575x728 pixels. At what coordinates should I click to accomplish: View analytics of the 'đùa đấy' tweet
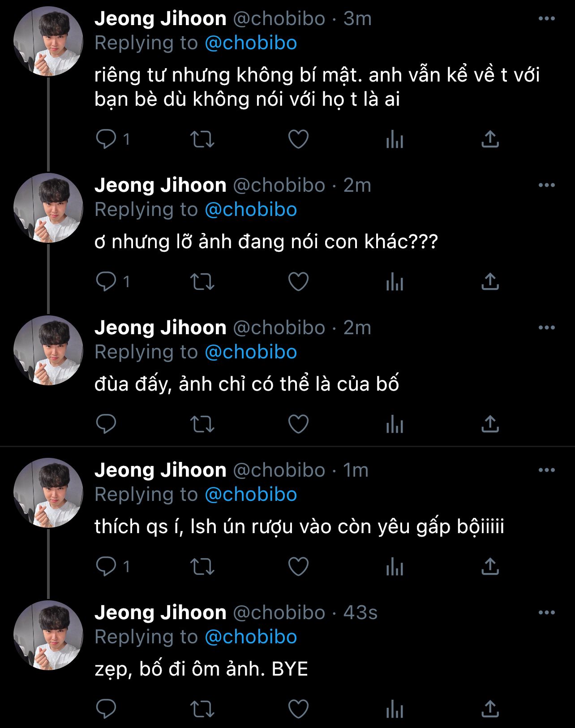[x=395, y=424]
